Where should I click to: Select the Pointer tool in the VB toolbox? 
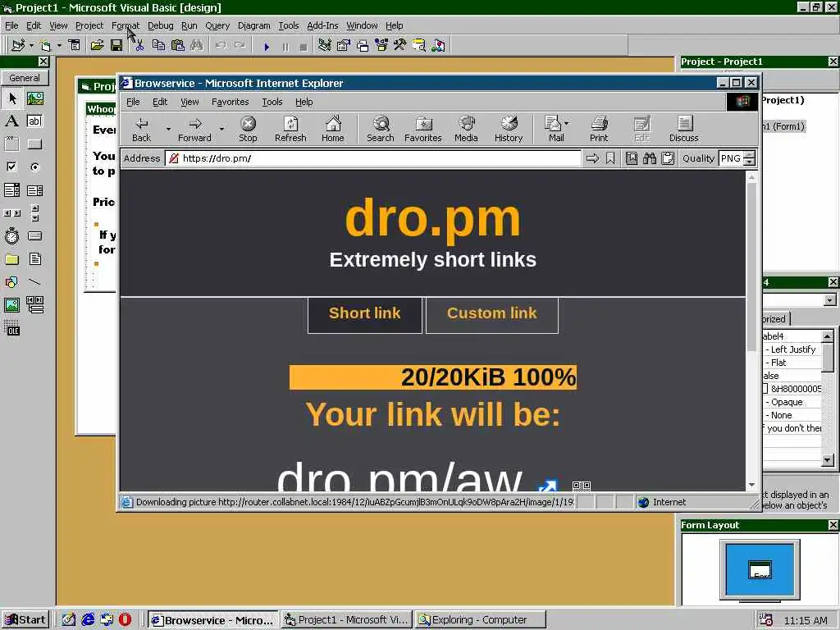[11, 98]
